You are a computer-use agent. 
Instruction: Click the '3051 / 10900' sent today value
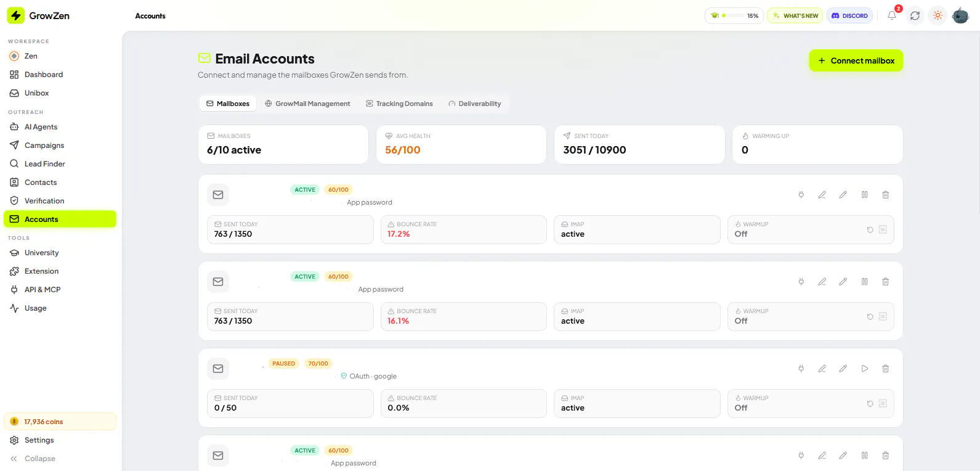pyautogui.click(x=594, y=150)
